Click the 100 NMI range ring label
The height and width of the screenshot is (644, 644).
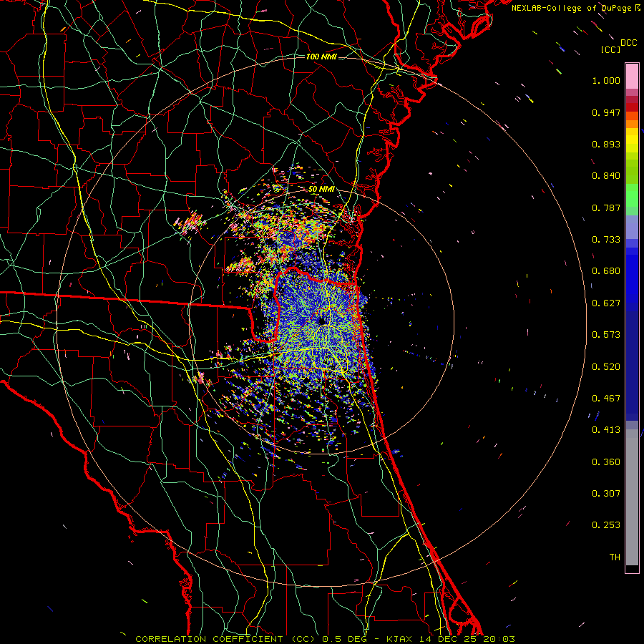(x=321, y=57)
